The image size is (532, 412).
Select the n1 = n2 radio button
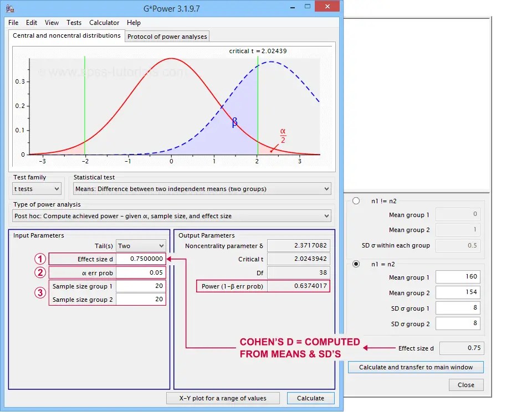coord(355,263)
